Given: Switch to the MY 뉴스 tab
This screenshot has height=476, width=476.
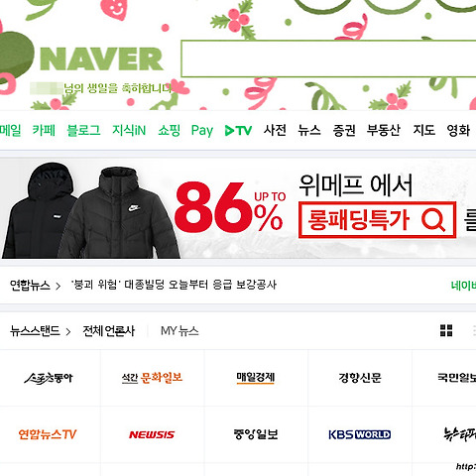Looking at the screenshot, I should [x=179, y=331].
